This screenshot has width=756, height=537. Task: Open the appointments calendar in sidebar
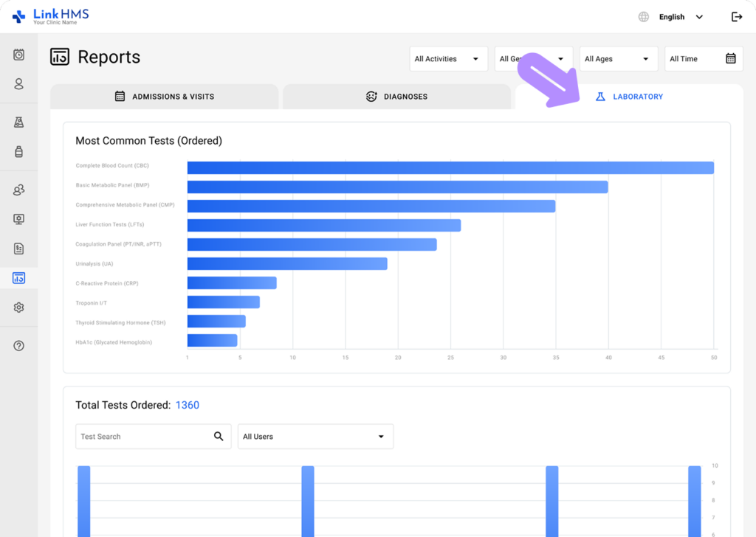pos(19,55)
